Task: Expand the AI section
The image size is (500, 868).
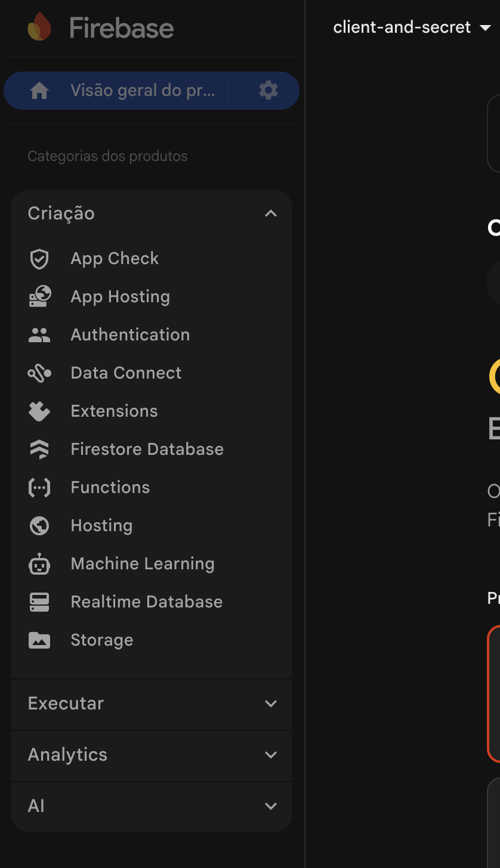Action: (x=271, y=806)
